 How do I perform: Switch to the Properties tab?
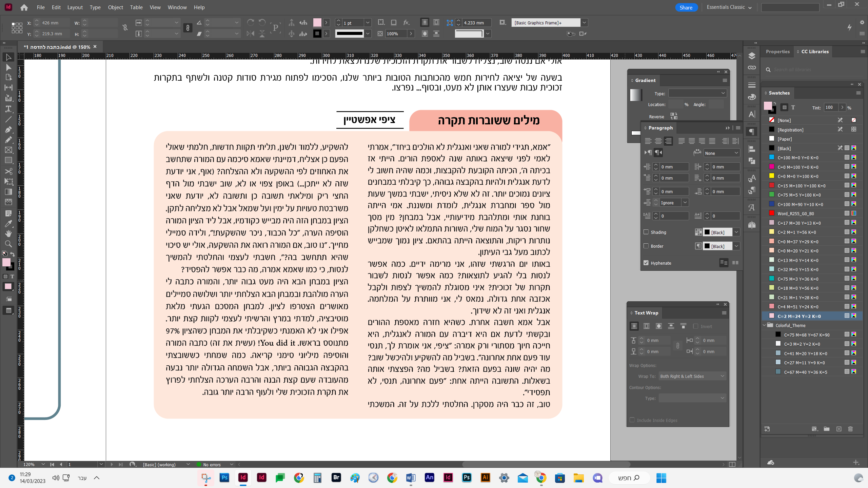click(777, 52)
